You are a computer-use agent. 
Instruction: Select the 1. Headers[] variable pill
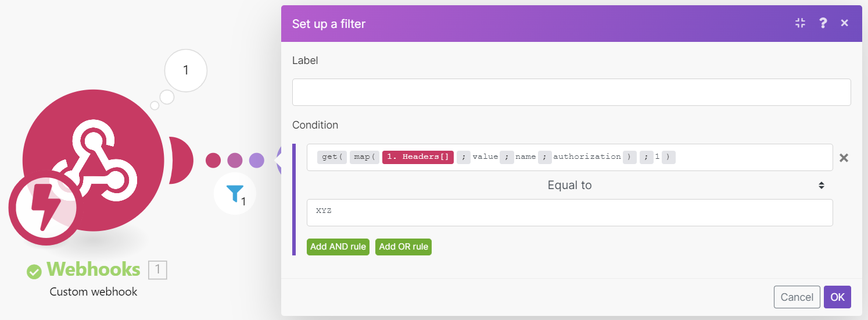pos(418,157)
